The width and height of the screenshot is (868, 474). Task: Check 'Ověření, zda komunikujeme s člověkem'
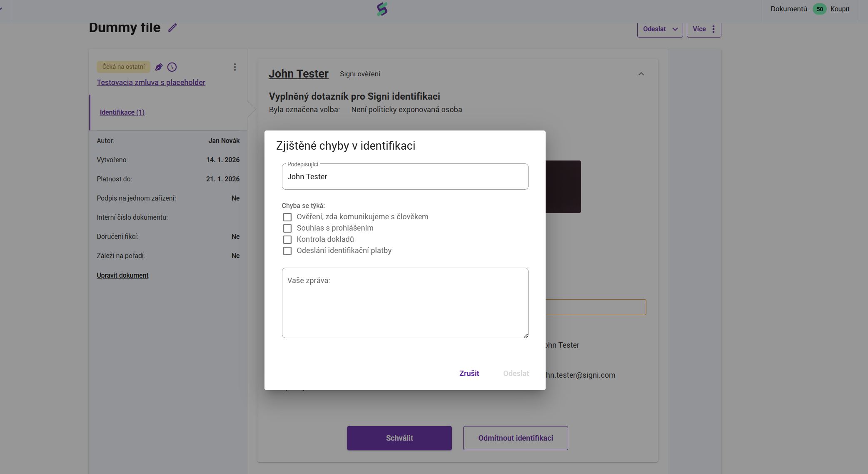(x=287, y=217)
